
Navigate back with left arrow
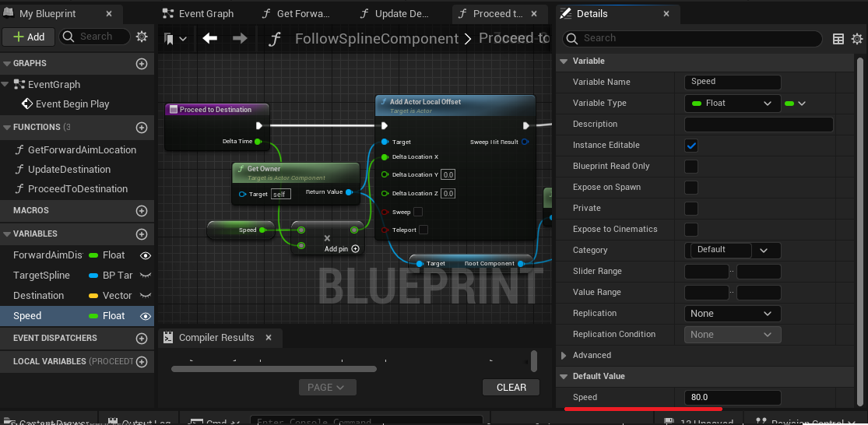[x=210, y=38]
